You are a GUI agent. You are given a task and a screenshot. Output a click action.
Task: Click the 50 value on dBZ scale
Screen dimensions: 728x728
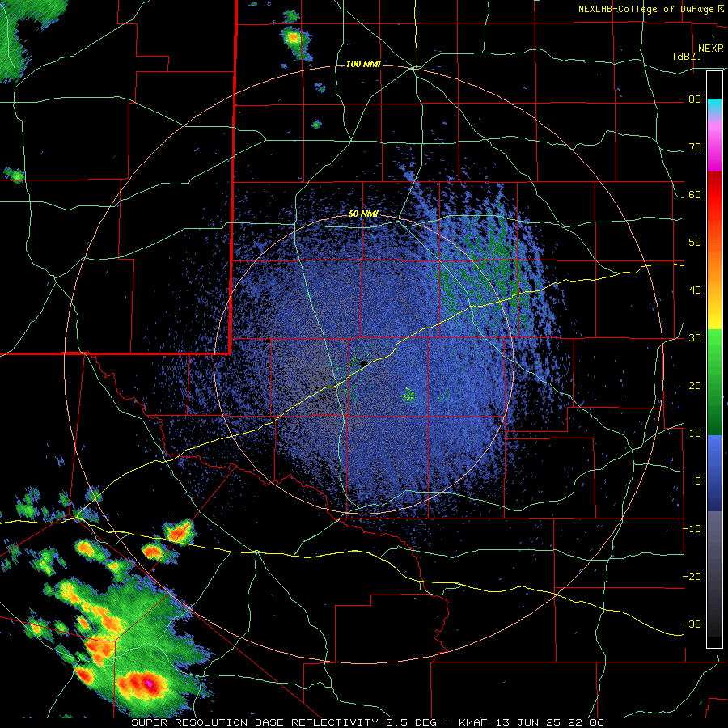695,243
